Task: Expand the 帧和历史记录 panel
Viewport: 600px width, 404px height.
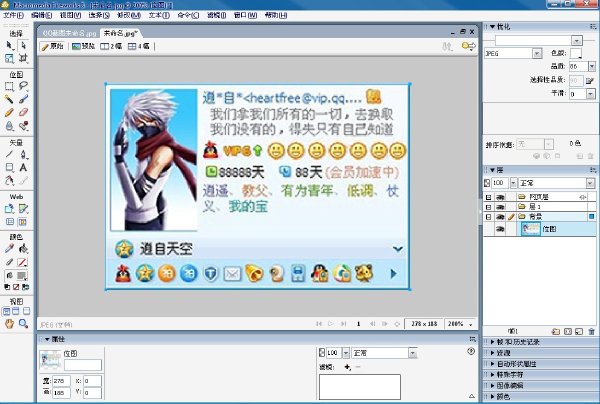Action: click(x=492, y=342)
